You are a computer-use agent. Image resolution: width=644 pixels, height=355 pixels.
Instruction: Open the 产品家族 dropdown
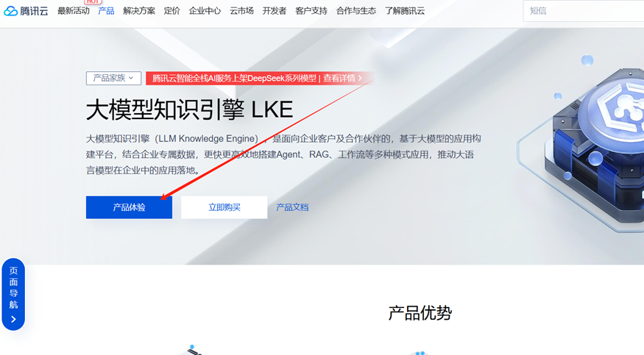tap(114, 78)
